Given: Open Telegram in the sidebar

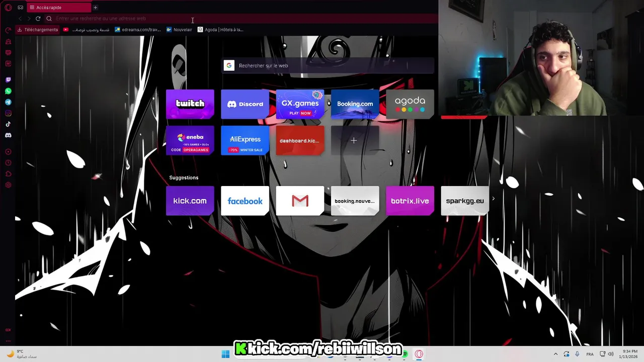Looking at the screenshot, I should coord(8,102).
